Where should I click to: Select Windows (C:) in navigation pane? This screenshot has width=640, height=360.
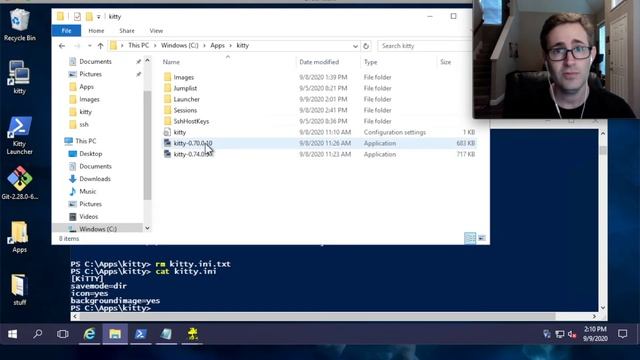[98, 229]
